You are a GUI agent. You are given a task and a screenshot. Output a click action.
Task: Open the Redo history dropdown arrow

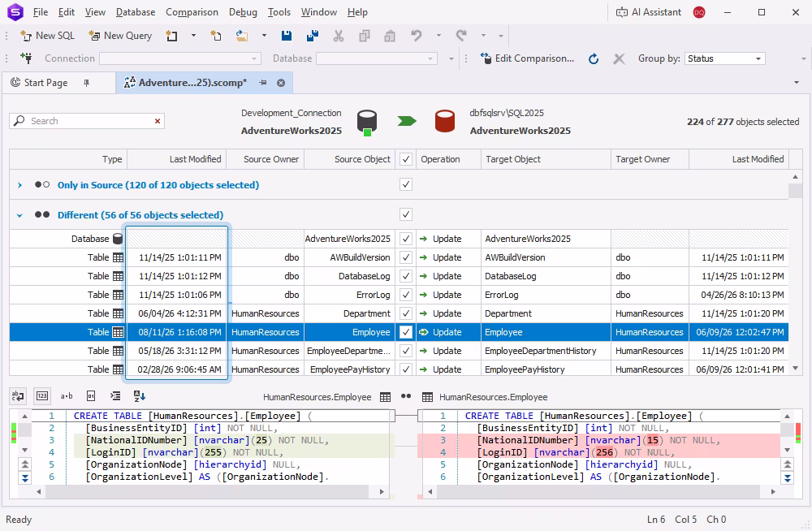point(483,36)
